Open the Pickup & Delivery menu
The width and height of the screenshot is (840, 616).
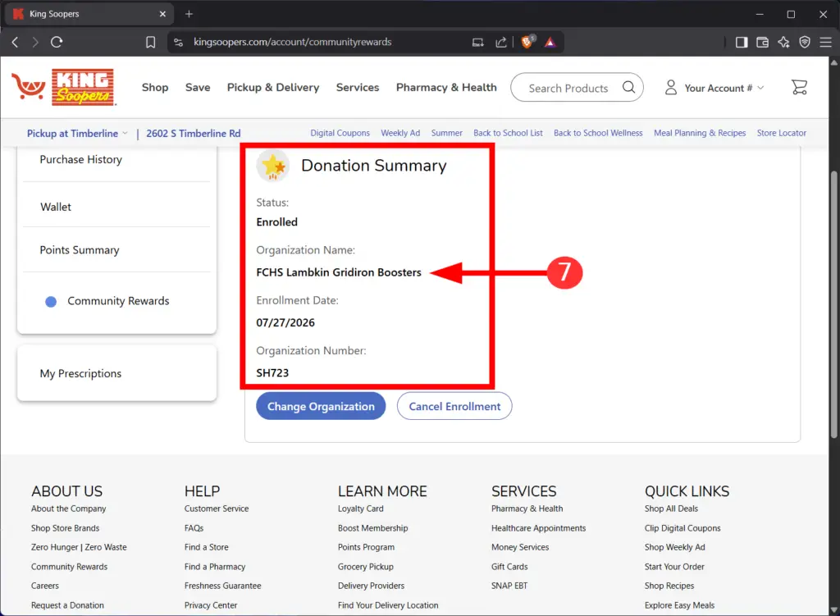(x=273, y=87)
